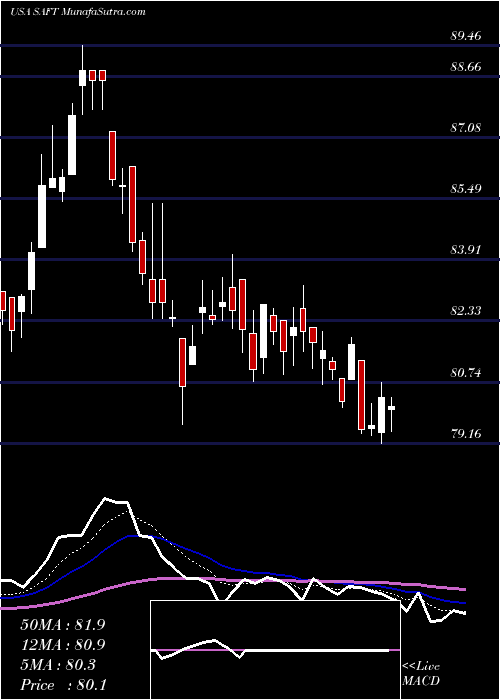Viewport: 500px width, 700px height.
Task: Click the 5MA : 80.3 value
Action: pos(58,665)
